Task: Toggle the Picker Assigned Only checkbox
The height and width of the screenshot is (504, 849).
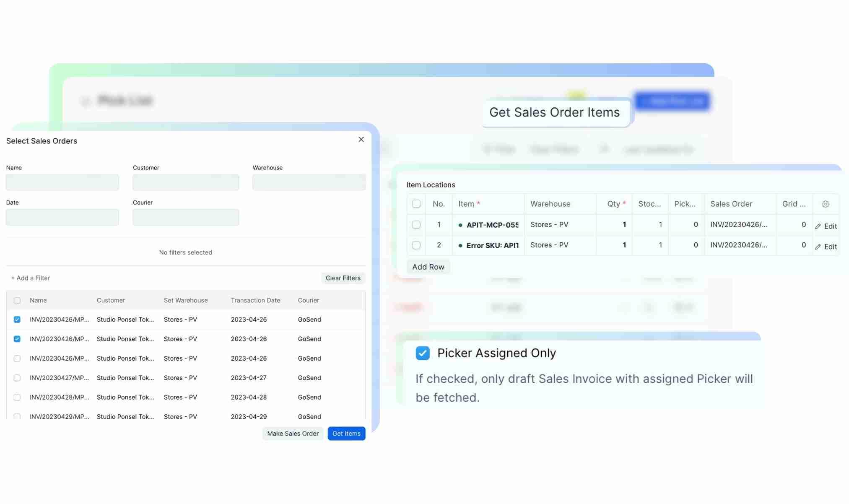Action: tap(423, 353)
